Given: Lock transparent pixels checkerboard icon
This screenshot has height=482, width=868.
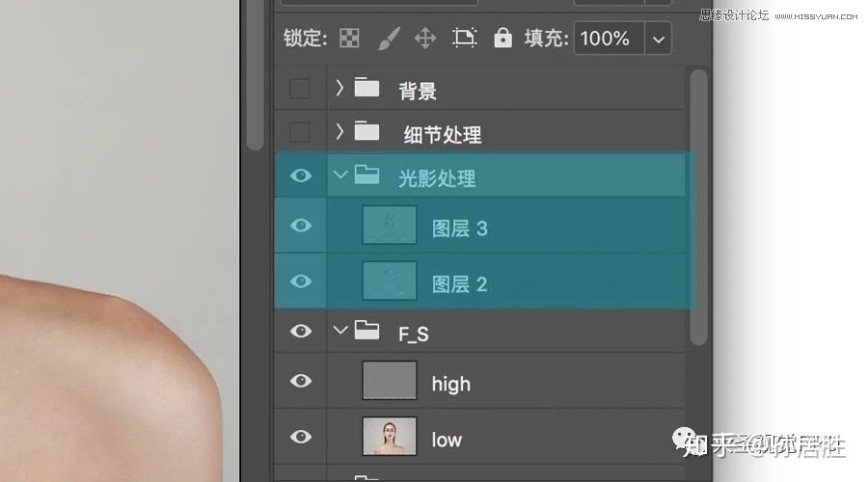Looking at the screenshot, I should [x=349, y=39].
